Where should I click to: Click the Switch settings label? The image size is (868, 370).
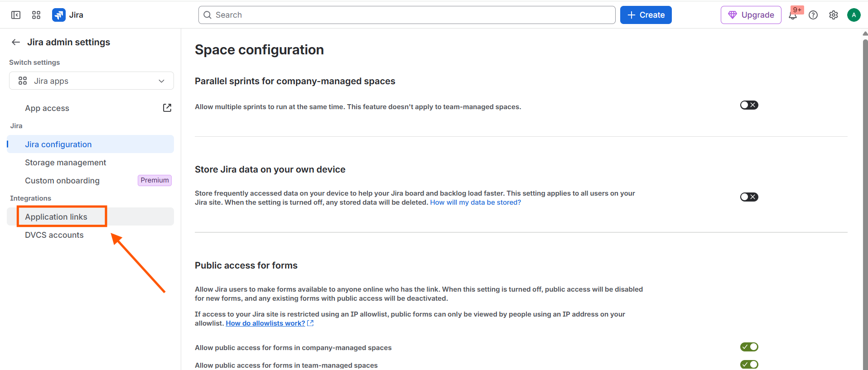34,62
